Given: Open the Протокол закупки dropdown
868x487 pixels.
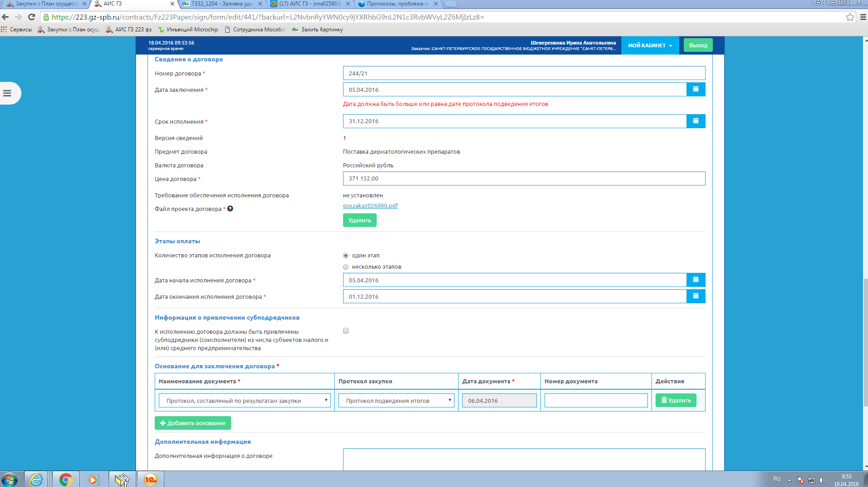Looking at the screenshot, I should pyautogui.click(x=396, y=401).
